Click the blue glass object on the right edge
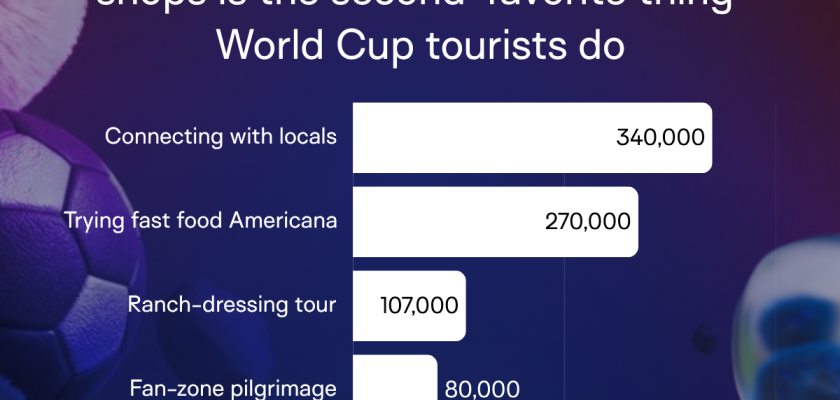 pyautogui.click(x=788, y=319)
